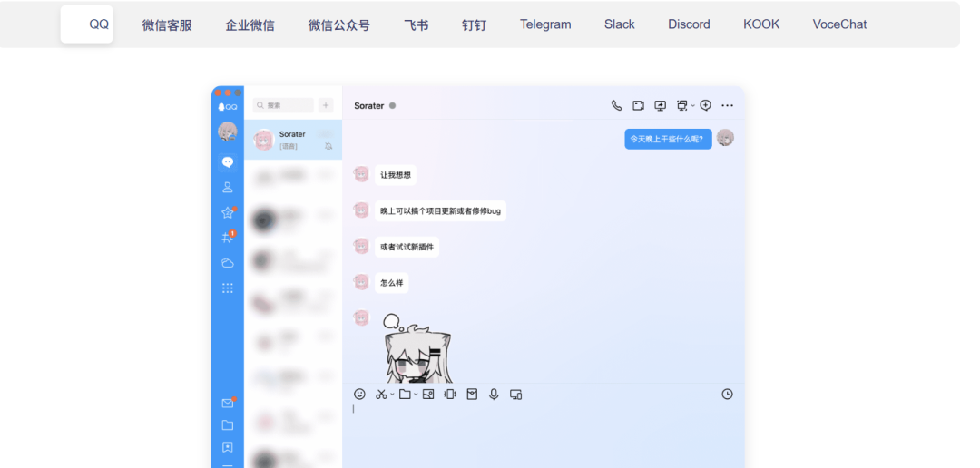Viewport: 980px width, 468px height.
Task: Switch to the 微信公众号 tab
Action: coord(338,25)
